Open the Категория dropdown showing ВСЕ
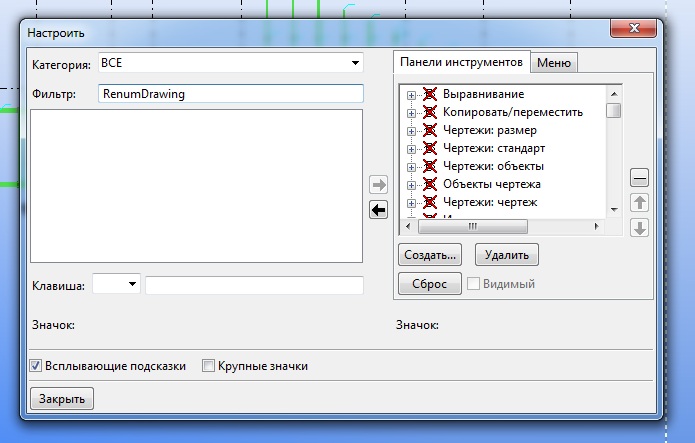Viewport: 695px width, 443px height. pyautogui.click(x=230, y=63)
